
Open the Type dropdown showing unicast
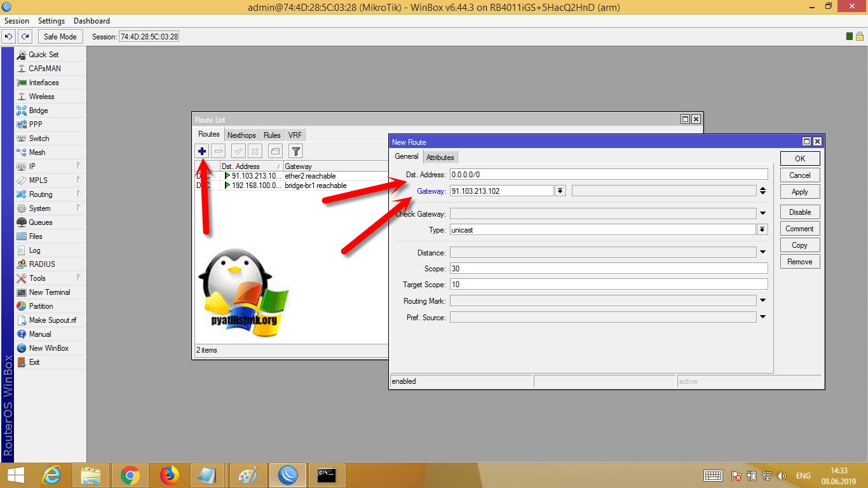coord(763,230)
